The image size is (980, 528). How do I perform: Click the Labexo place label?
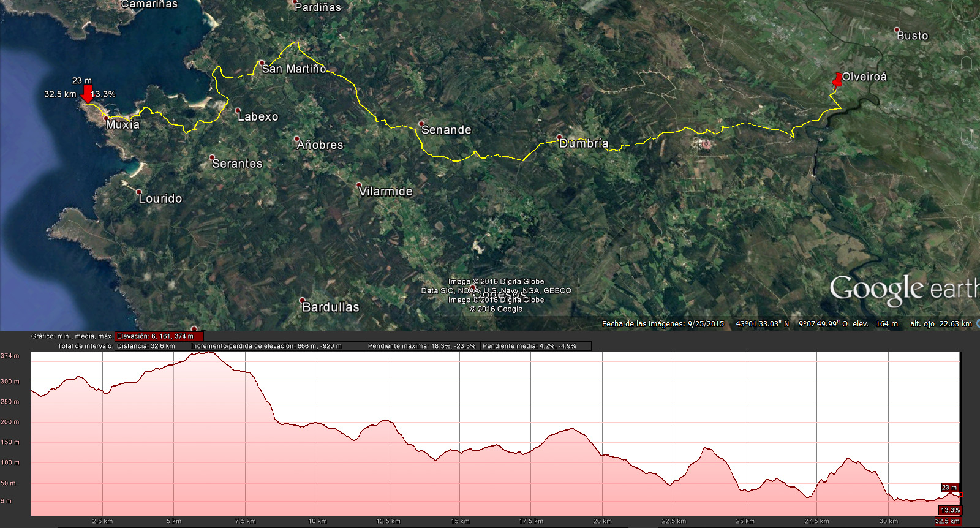(258, 116)
